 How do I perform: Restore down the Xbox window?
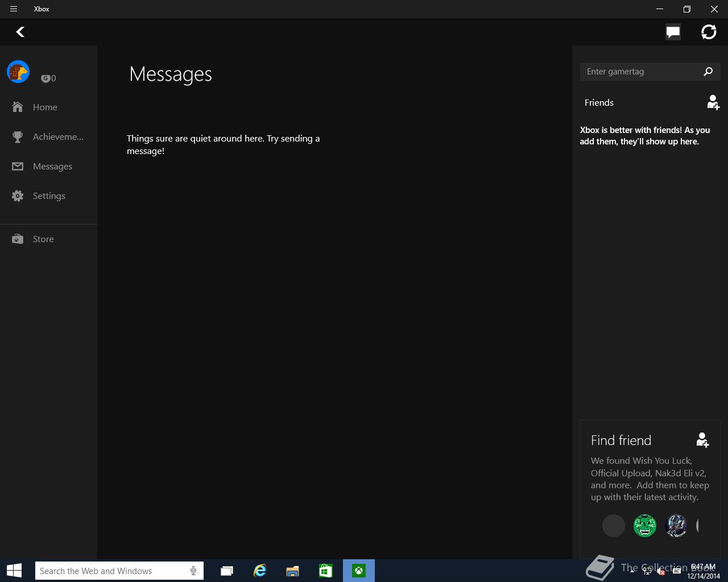point(687,9)
